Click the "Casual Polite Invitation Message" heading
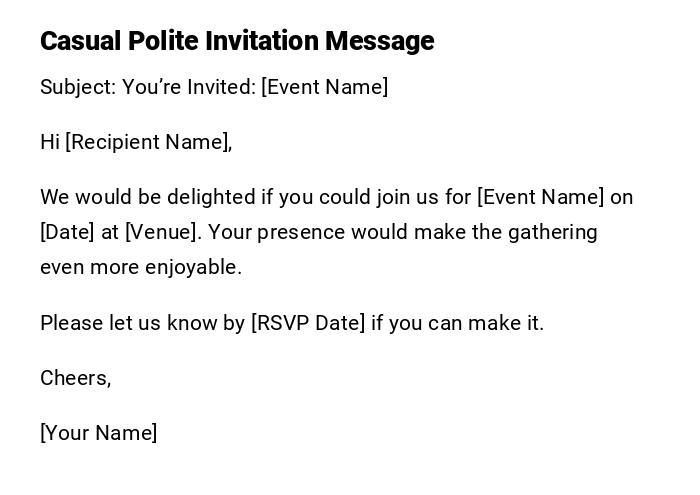 coord(237,41)
